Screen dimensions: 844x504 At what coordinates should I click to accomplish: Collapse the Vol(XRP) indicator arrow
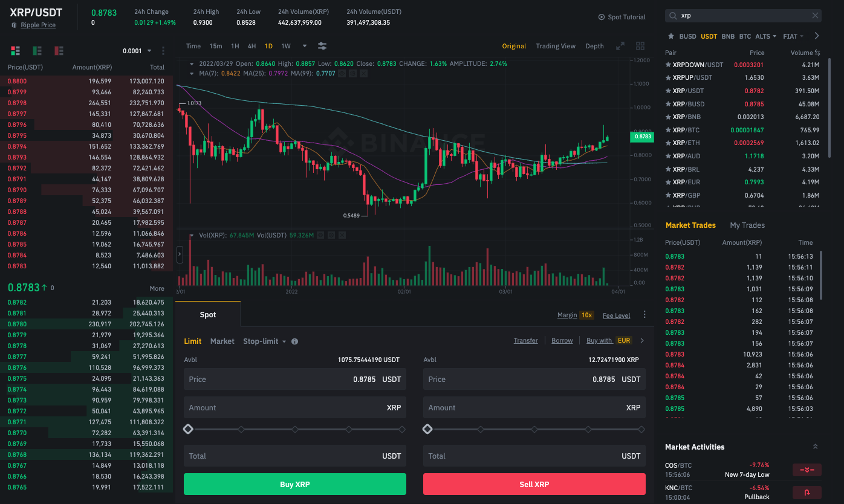pyautogui.click(x=192, y=235)
